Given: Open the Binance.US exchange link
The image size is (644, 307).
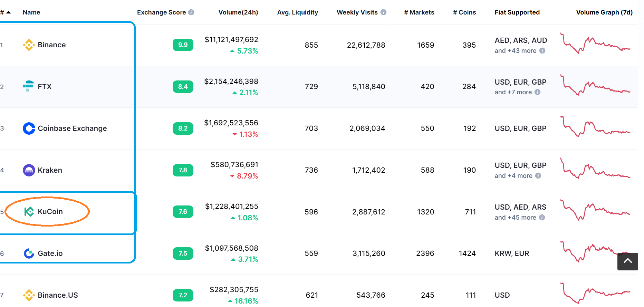Looking at the screenshot, I should (x=58, y=295).
